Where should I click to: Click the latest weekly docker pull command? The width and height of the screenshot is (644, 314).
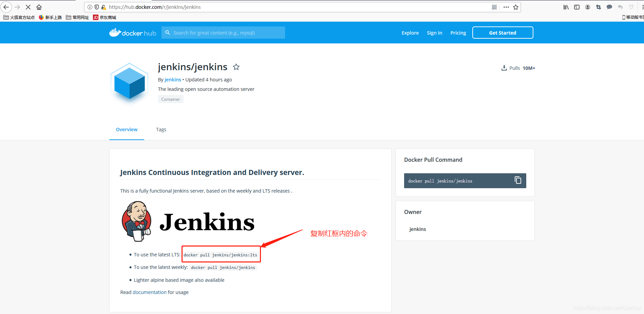click(x=223, y=268)
